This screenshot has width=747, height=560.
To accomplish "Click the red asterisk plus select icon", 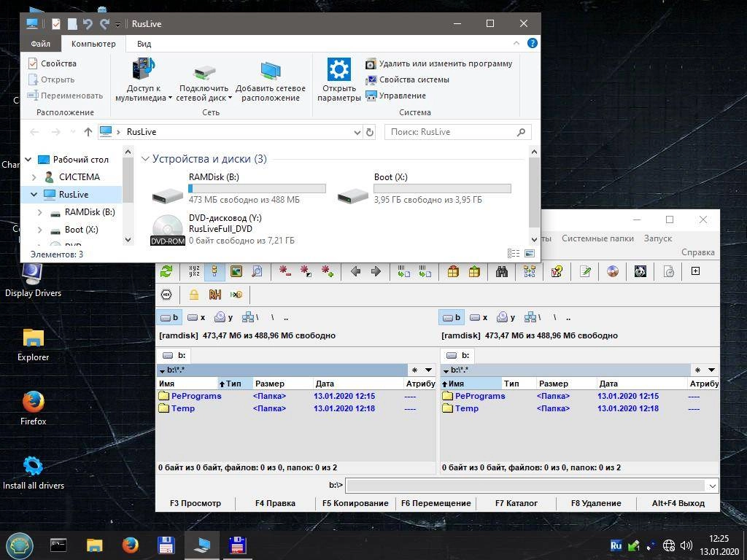I will (328, 271).
